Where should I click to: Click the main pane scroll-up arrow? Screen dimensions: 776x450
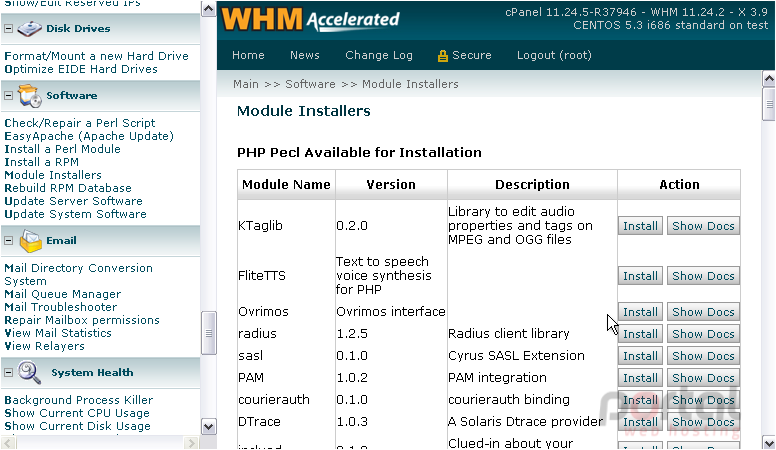(x=769, y=78)
